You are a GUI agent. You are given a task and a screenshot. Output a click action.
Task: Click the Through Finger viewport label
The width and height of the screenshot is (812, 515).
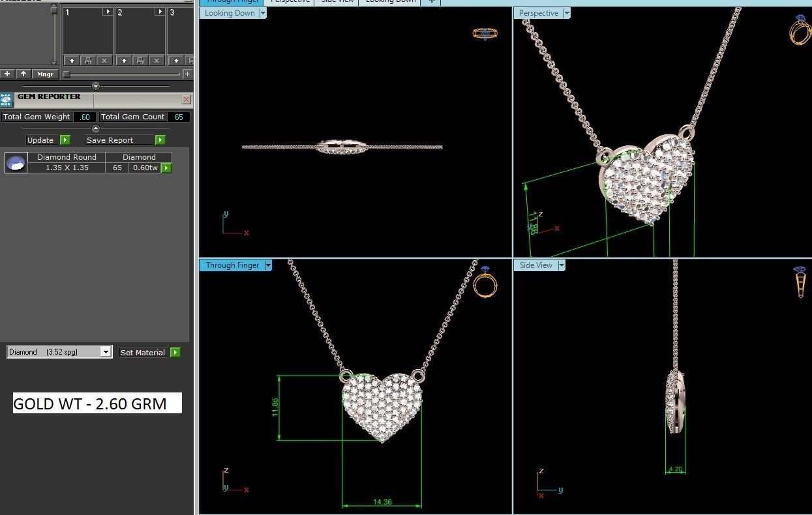tap(232, 265)
